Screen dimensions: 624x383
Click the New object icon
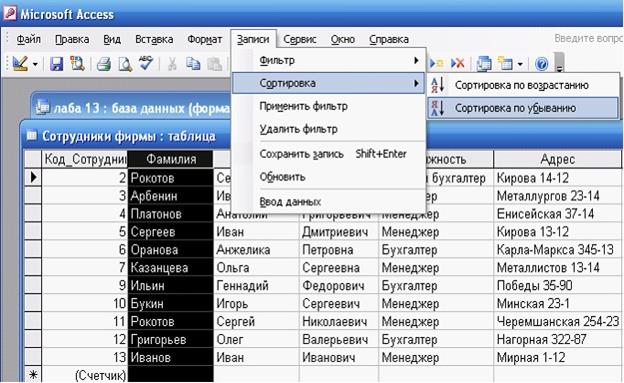[x=506, y=64]
